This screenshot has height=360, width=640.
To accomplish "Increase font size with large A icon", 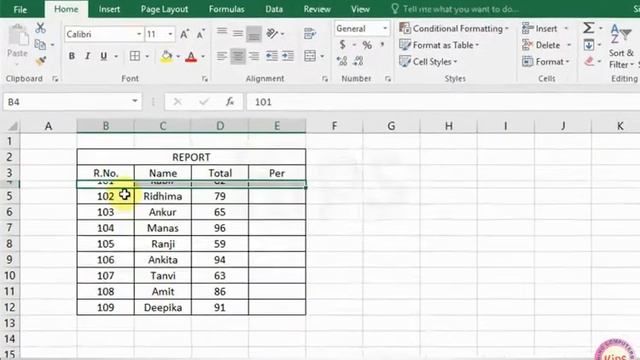I will point(184,34).
